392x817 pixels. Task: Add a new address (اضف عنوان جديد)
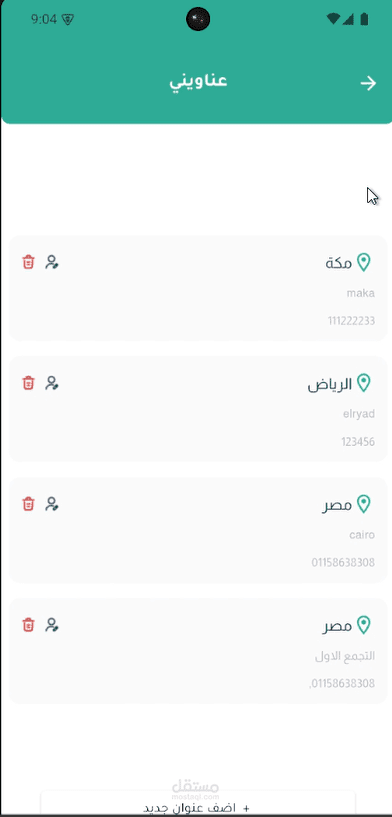point(198,803)
